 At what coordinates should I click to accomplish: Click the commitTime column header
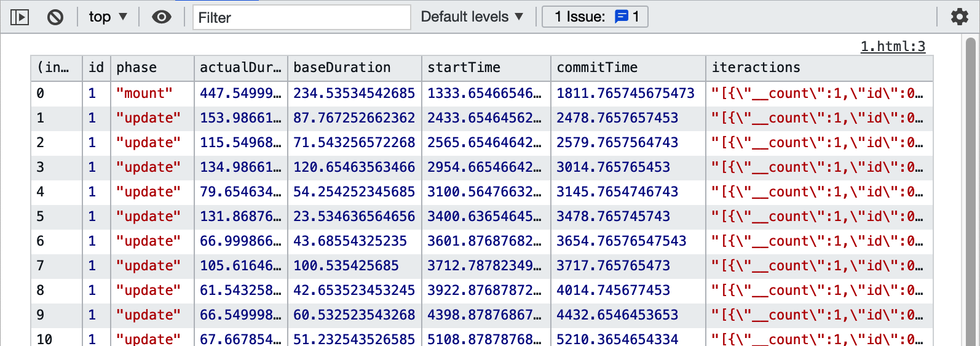[627, 68]
